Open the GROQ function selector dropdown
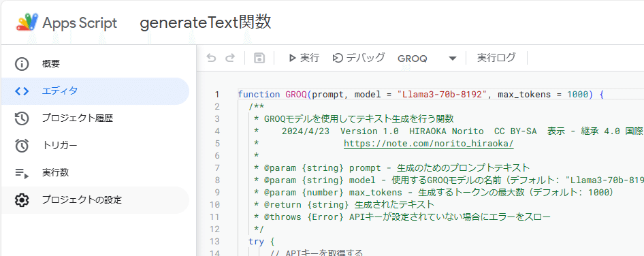 (427, 59)
